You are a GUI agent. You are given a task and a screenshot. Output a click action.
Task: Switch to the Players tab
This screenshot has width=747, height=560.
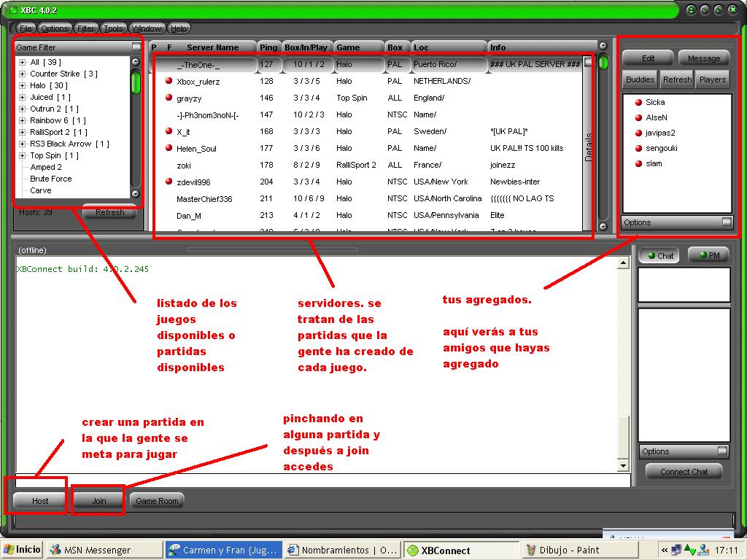tap(713, 79)
